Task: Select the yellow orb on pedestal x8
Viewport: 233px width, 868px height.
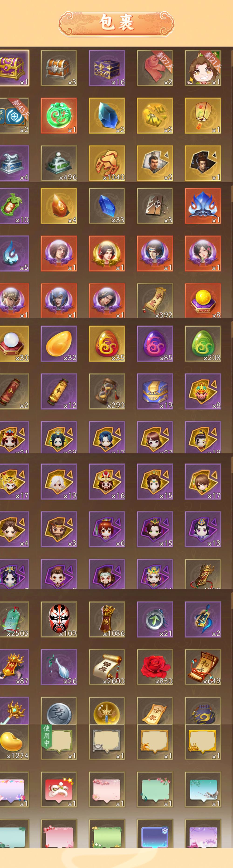Action: click(x=203, y=301)
